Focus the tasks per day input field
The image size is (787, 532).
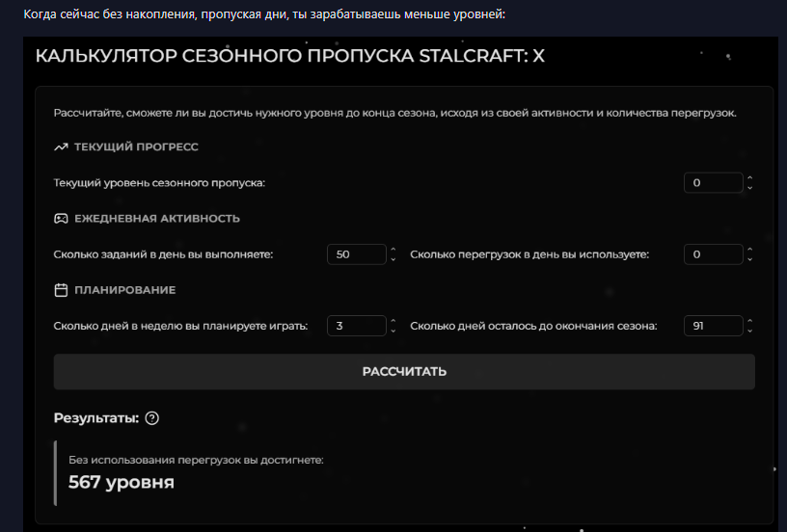[x=356, y=254]
